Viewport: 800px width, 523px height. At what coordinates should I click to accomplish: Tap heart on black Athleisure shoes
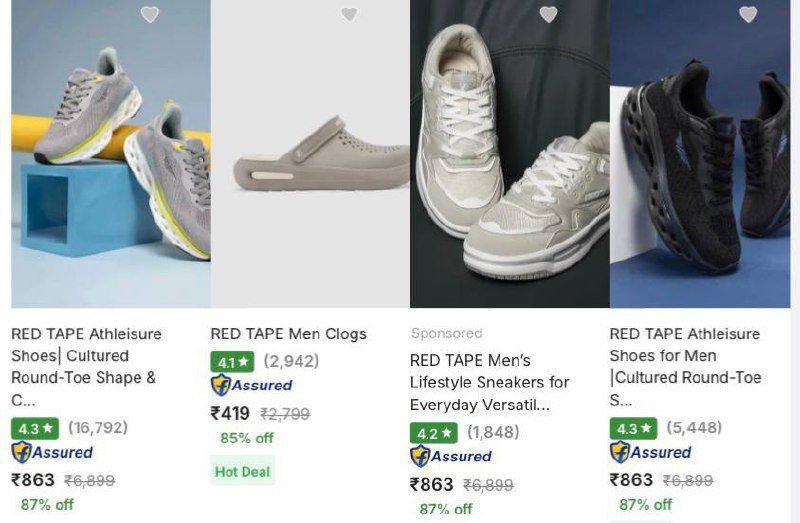point(748,14)
